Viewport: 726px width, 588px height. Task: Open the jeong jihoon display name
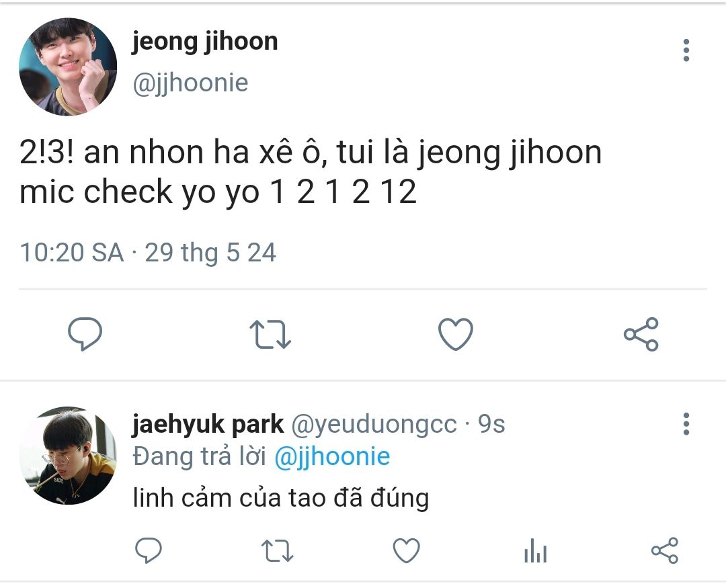204,42
